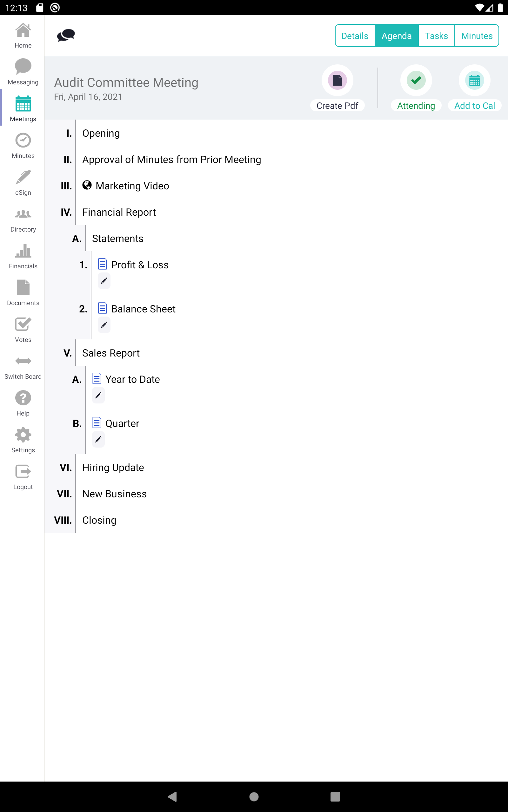Toggle the Attending checkmark status

tap(416, 81)
